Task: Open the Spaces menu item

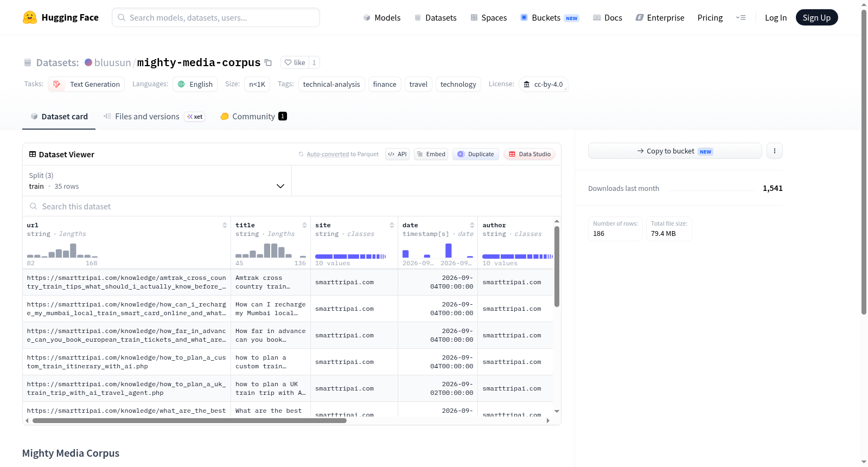Action: tap(489, 17)
